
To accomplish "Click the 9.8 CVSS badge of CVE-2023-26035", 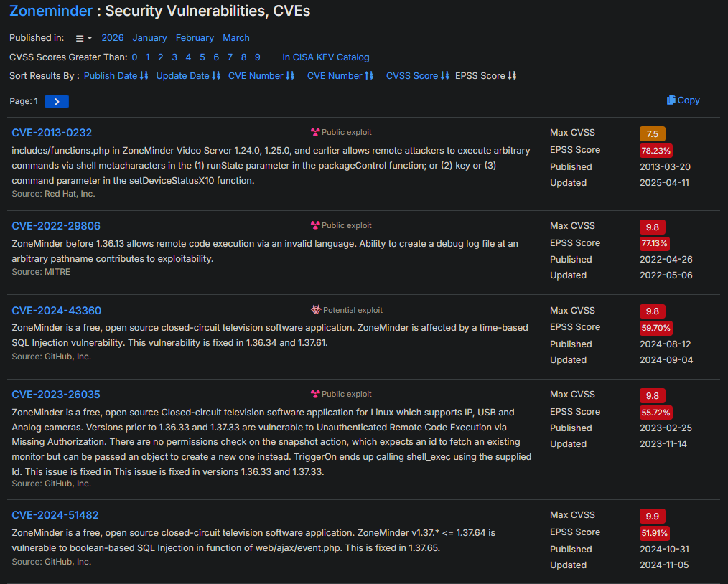I will [653, 396].
